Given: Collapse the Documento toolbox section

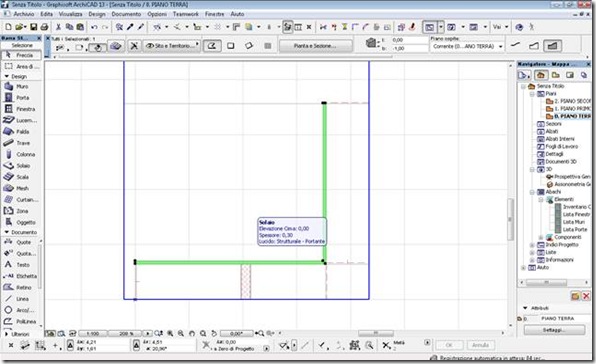Looking at the screenshot, I should click(x=6, y=232).
